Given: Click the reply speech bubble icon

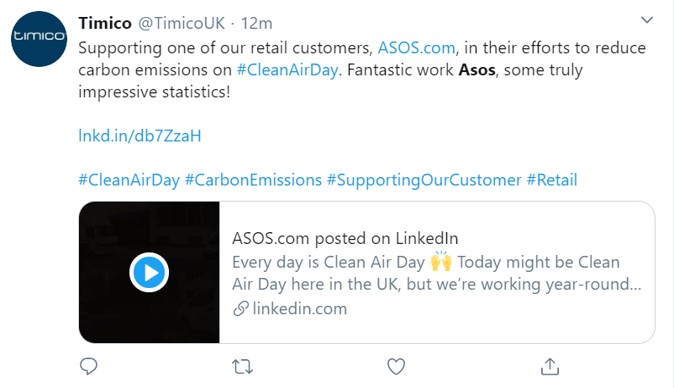Looking at the screenshot, I should pos(89,367).
